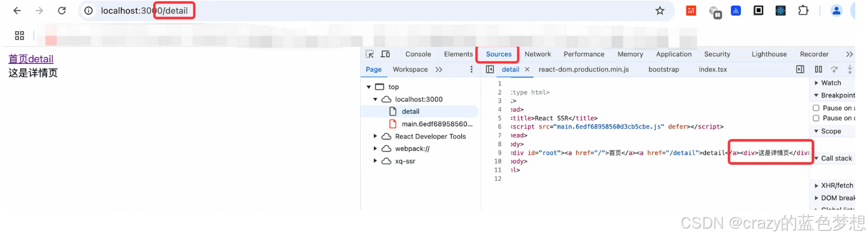
Task: Bookmark this page with the star icon
Action: 660,11
